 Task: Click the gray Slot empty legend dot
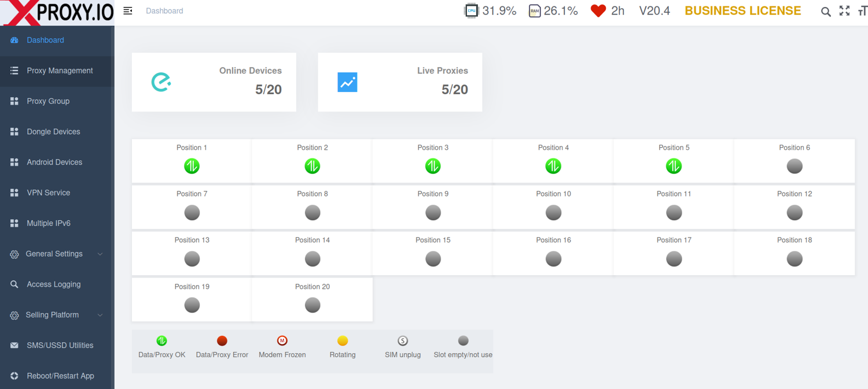[463, 340]
